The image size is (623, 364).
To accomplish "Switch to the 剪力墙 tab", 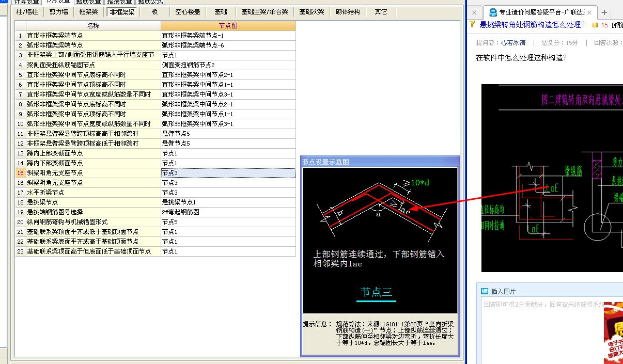I will tap(58, 12).
